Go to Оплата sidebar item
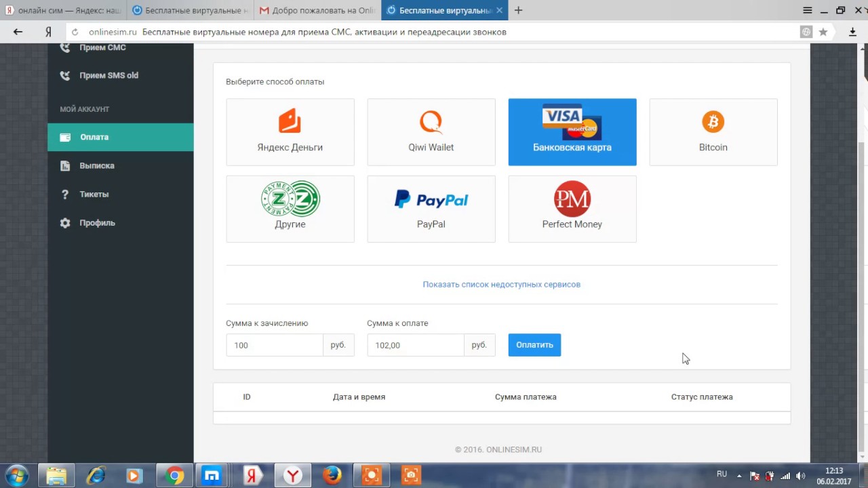The width and height of the screenshot is (868, 488). click(x=121, y=137)
